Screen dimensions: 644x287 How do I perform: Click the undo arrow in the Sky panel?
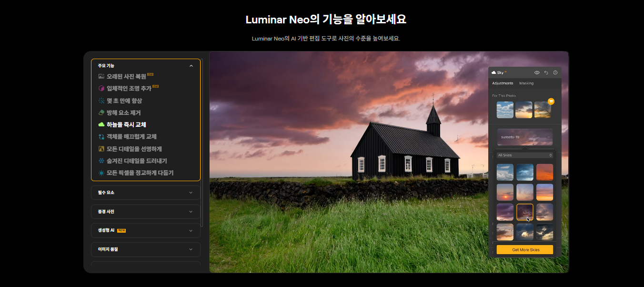[546, 72]
